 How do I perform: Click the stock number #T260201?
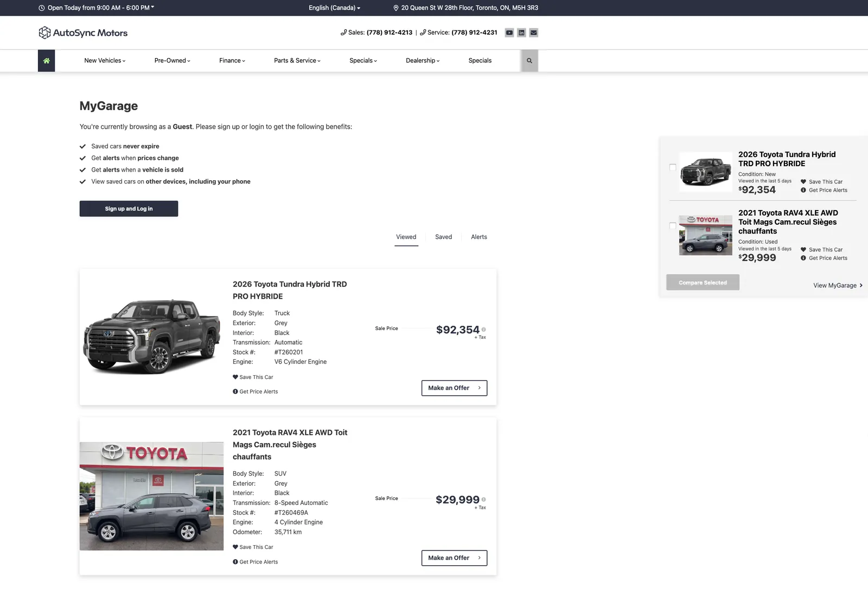pos(289,352)
